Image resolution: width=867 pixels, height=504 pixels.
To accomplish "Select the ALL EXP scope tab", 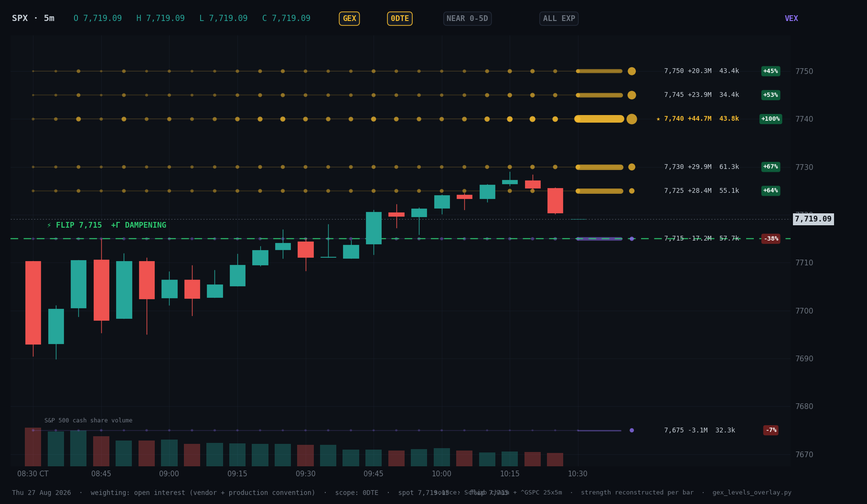I will pos(559,19).
